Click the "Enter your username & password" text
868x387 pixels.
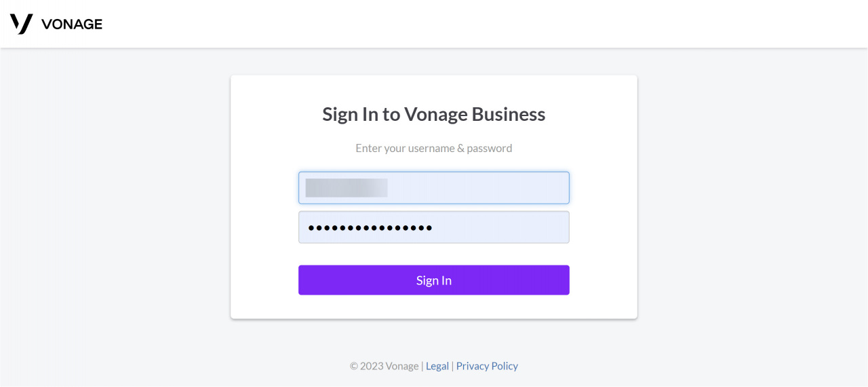tap(434, 148)
